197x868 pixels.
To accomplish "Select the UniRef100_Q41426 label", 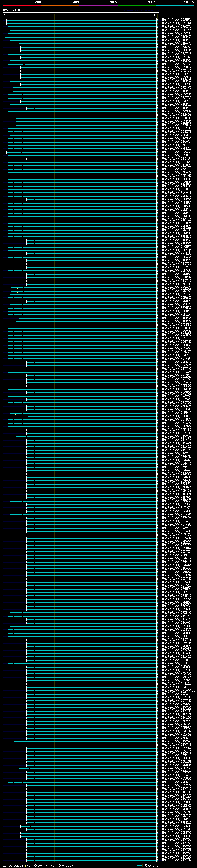I will coord(176,440).
